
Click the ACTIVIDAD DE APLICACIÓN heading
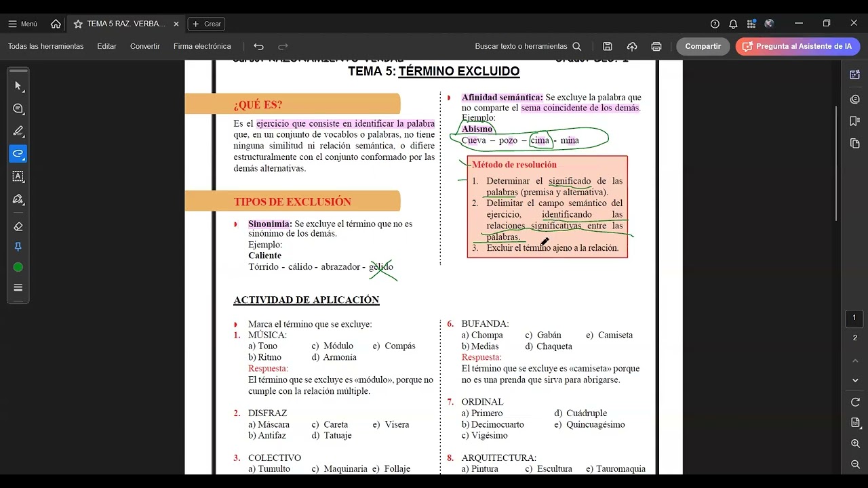pyautogui.click(x=307, y=300)
